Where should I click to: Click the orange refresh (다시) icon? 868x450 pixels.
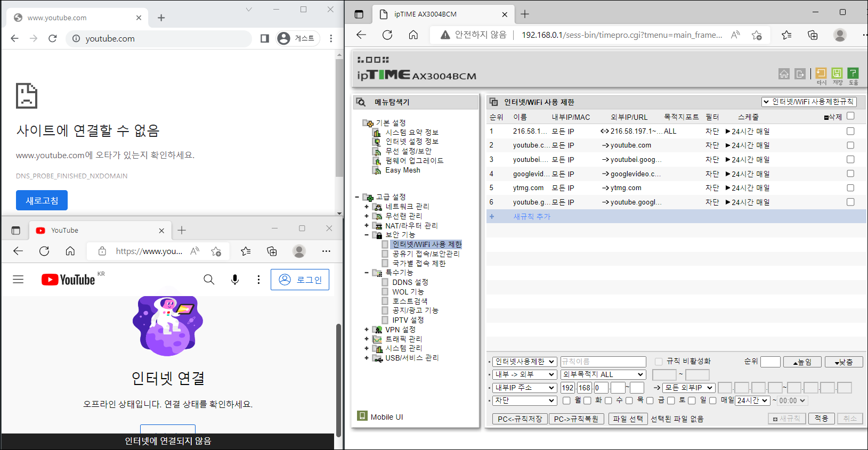click(x=821, y=73)
